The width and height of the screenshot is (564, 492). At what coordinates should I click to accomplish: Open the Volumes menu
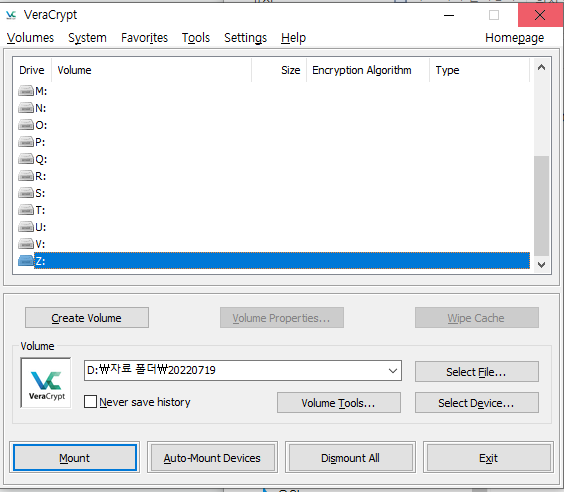point(30,38)
